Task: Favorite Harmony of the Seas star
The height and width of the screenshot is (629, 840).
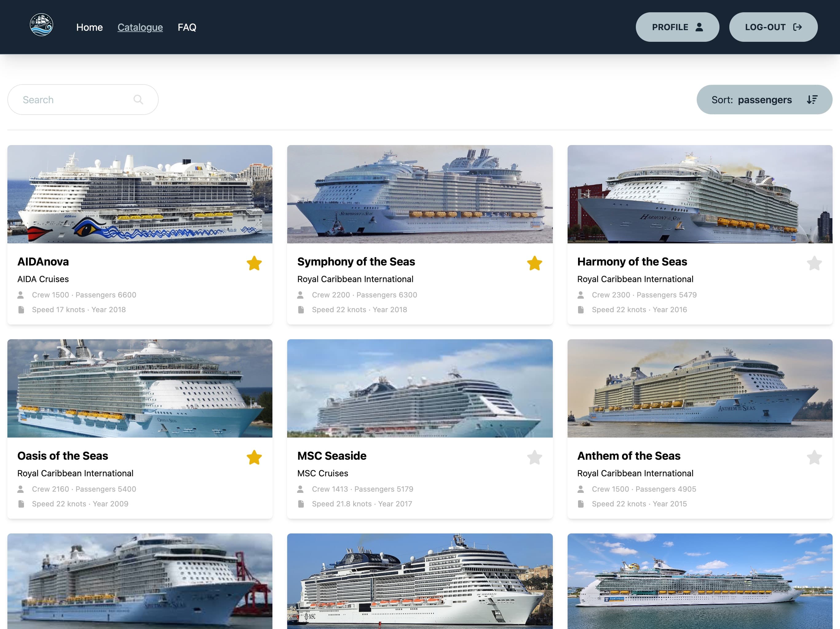Action: pyautogui.click(x=814, y=263)
